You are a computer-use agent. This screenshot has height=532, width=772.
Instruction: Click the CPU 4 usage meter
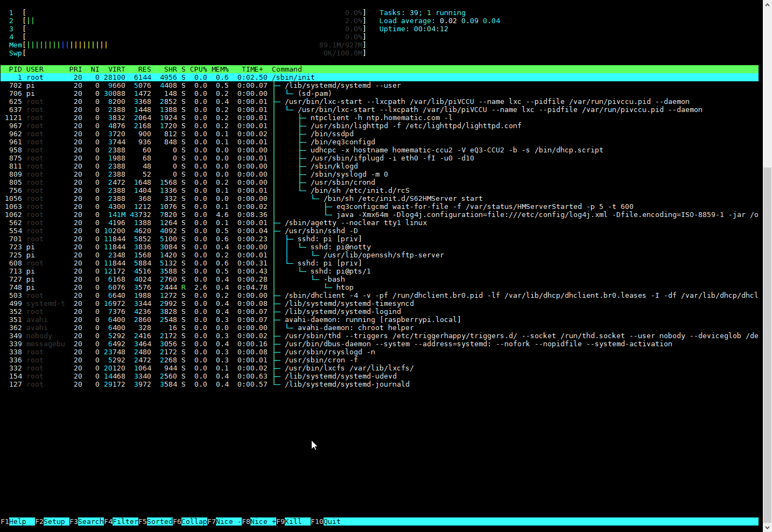[x=187, y=37]
